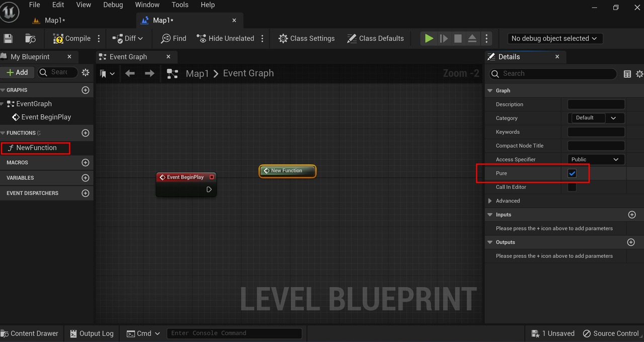Open the Content Drawer
The image size is (644, 342).
click(x=30, y=333)
